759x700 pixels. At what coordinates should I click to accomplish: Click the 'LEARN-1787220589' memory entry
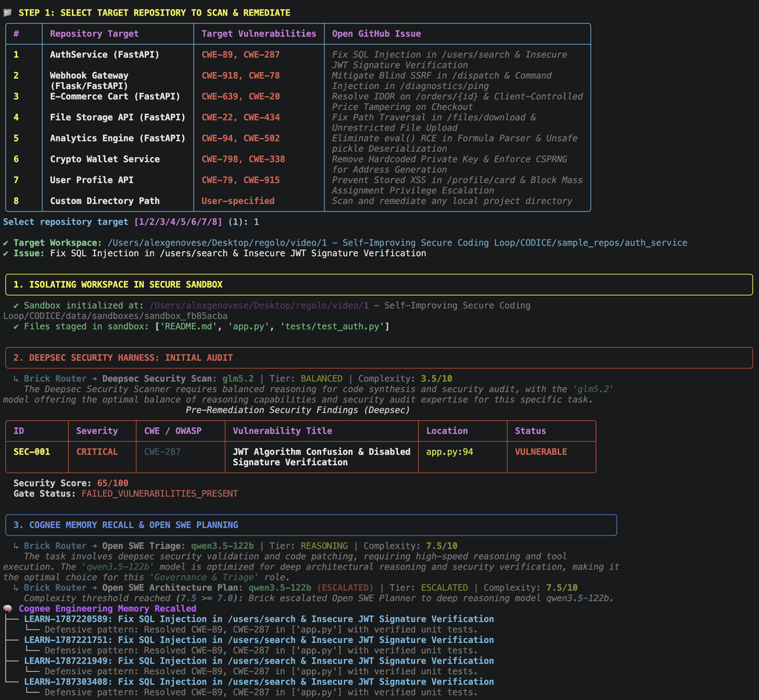(259, 619)
